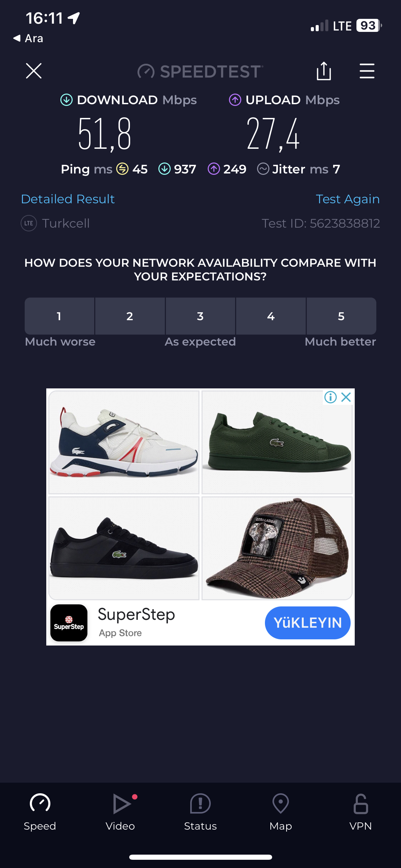Tap Test Again

tap(348, 199)
